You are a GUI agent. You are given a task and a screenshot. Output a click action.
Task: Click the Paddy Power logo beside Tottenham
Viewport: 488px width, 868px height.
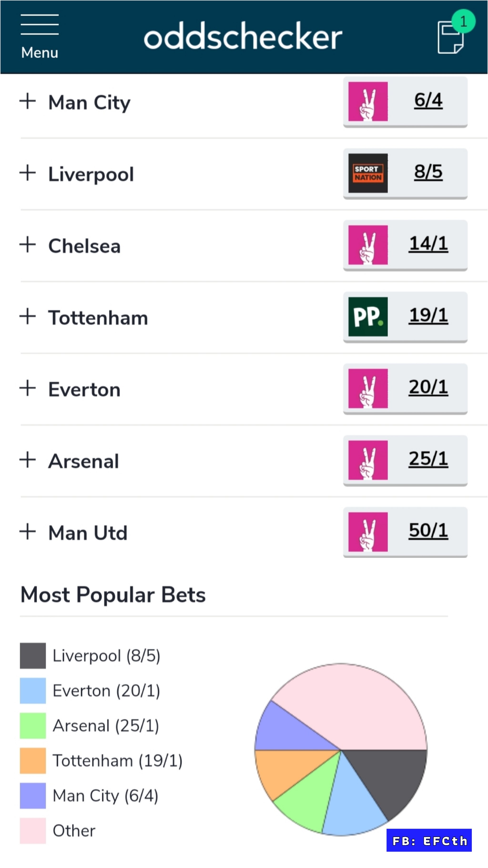pos(367,317)
